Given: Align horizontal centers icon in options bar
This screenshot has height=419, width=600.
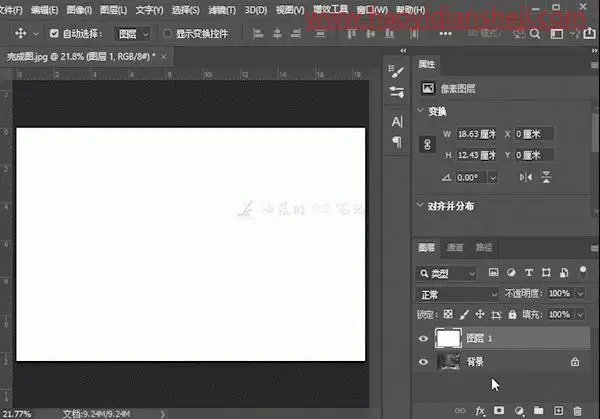Looking at the screenshot, I should (x=277, y=34).
